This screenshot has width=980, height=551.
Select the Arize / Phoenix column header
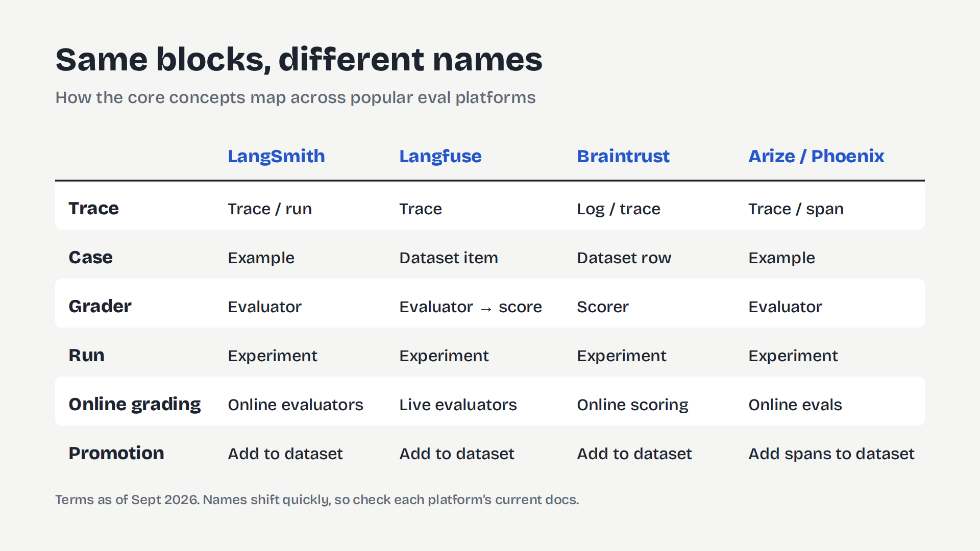pos(816,156)
